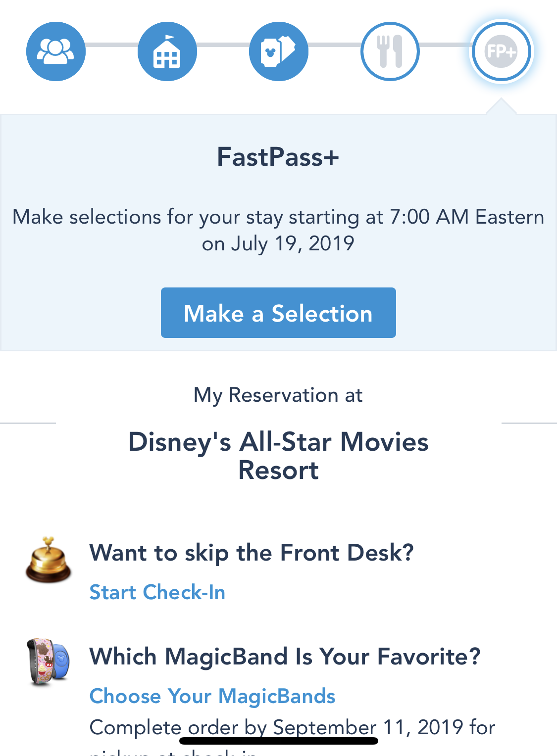Tap the FastPass+ panel heading
This screenshot has width=557, height=756.
pyautogui.click(x=278, y=157)
